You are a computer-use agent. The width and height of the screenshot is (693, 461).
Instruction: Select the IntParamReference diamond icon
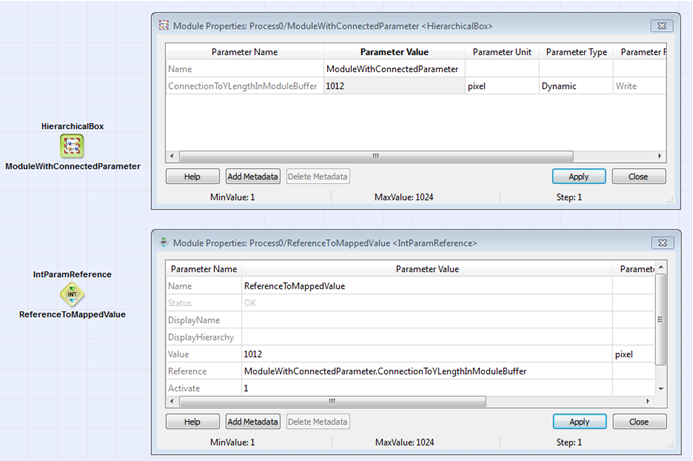click(72, 293)
